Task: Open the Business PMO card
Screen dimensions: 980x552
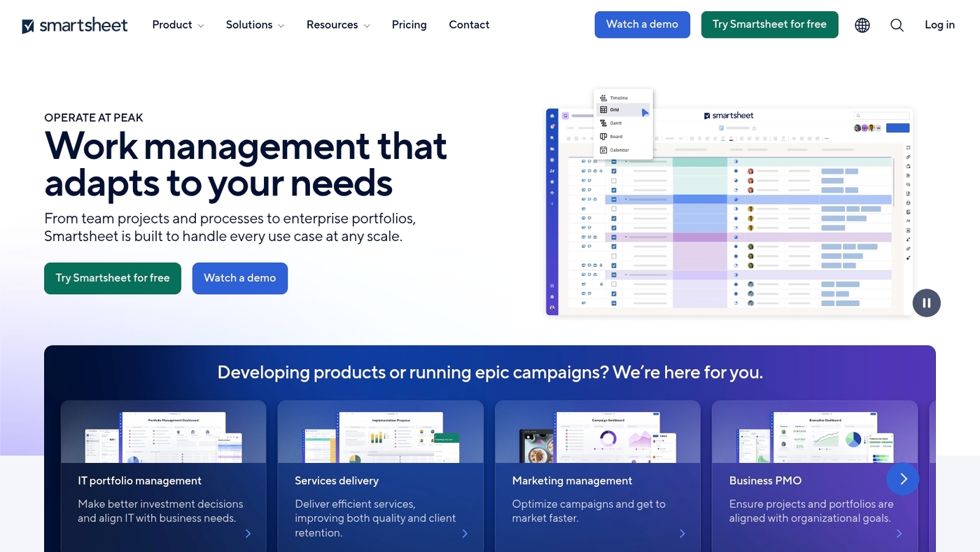Action: click(815, 476)
